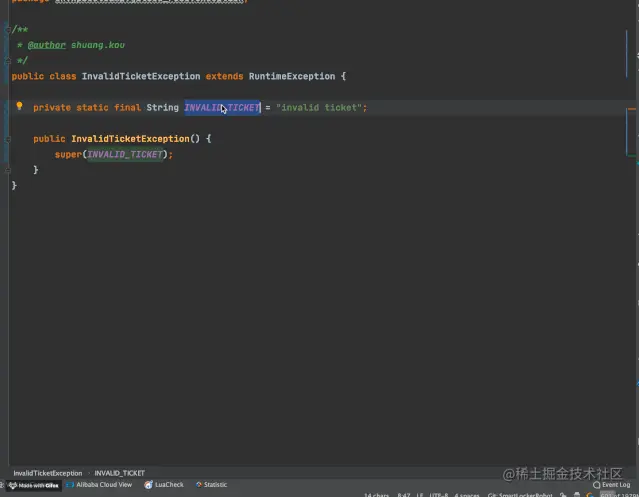This screenshot has height=497, width=639.
Task: Click the extends keyword
Action: pos(224,76)
